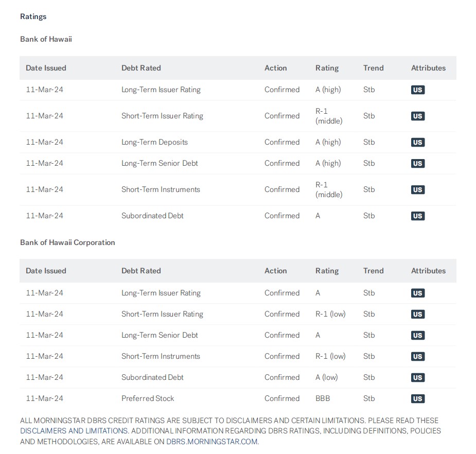Click the "Bank of Hawaii" heading above upper table
This screenshot has height=454, width=476.
[46, 39]
